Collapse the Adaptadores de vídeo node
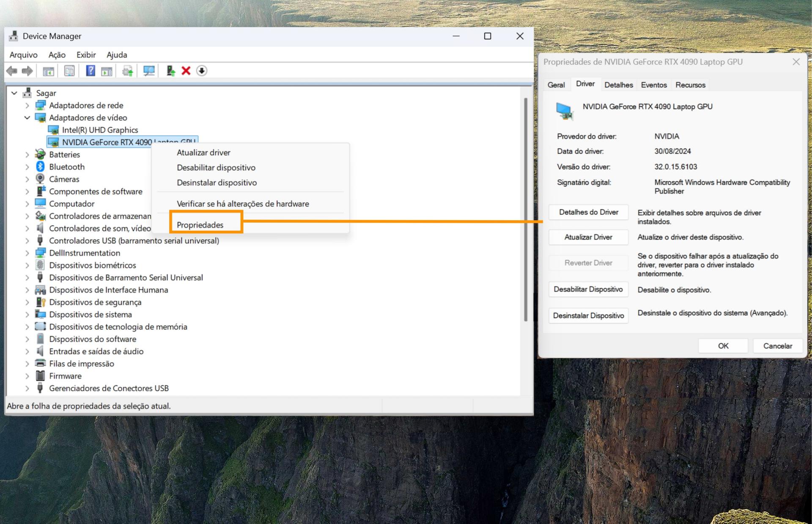Image resolution: width=812 pixels, height=524 pixels. click(27, 117)
